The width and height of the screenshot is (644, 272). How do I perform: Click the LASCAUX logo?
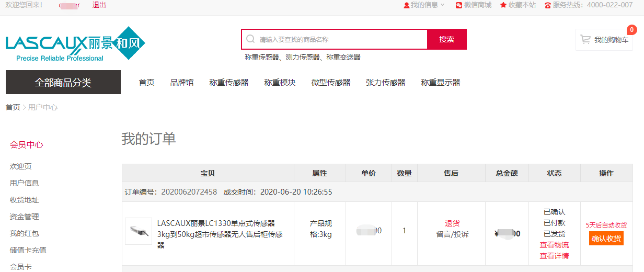point(75,44)
